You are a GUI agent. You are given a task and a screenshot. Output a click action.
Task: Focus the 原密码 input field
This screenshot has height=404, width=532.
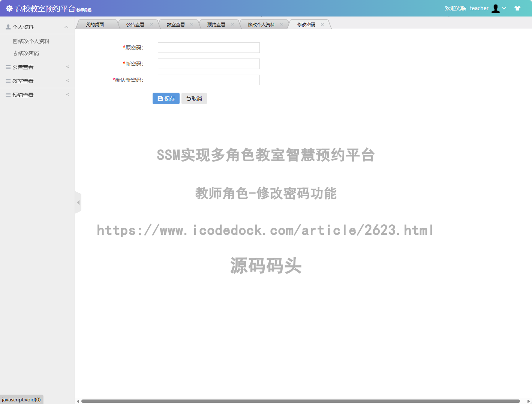pos(208,48)
